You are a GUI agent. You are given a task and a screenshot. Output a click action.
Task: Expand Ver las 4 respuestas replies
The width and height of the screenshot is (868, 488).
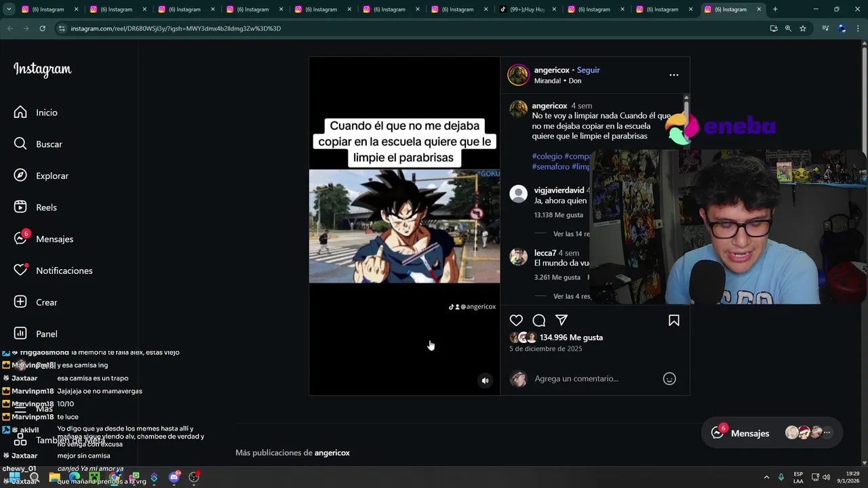coord(571,296)
